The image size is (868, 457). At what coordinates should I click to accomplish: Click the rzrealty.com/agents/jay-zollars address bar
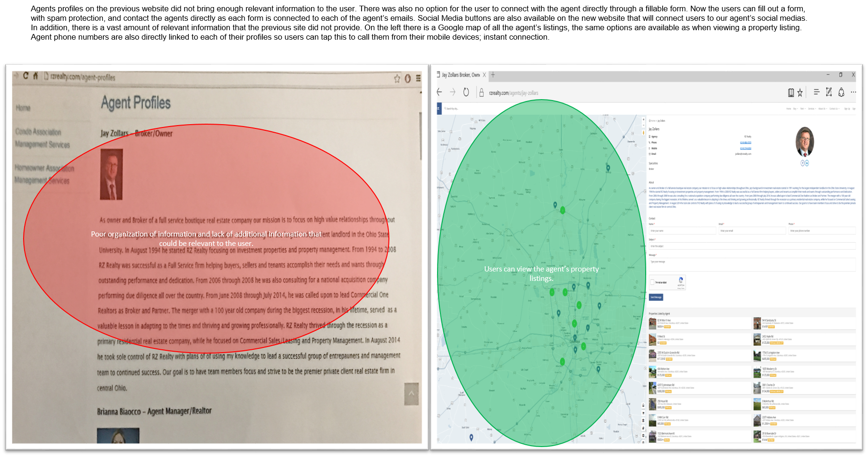coord(514,93)
